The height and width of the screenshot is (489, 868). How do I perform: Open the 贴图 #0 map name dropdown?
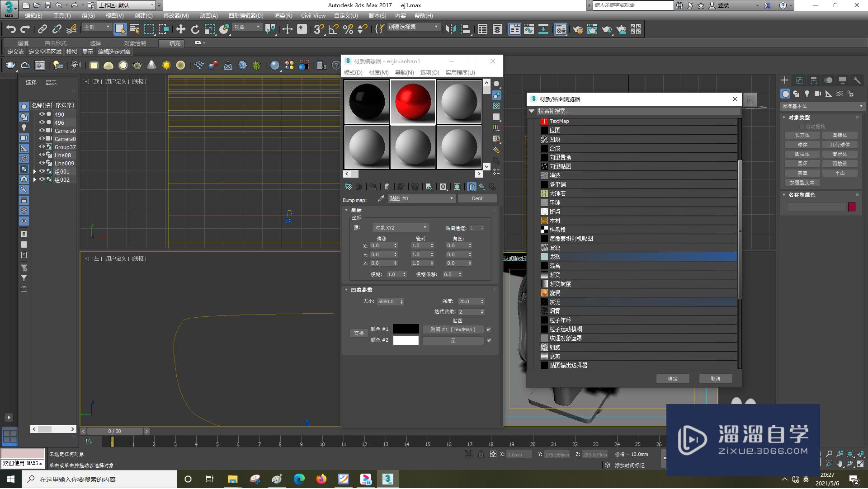421,198
